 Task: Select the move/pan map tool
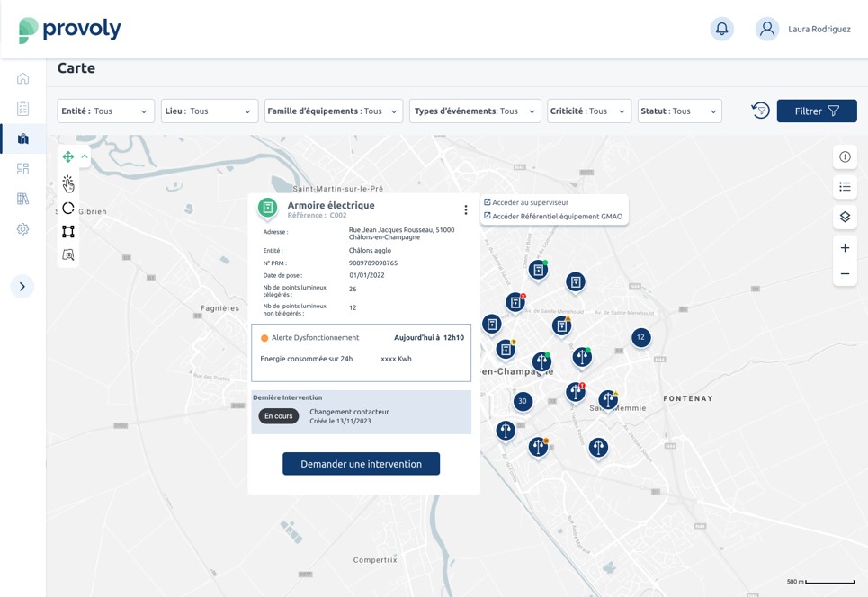click(x=68, y=156)
